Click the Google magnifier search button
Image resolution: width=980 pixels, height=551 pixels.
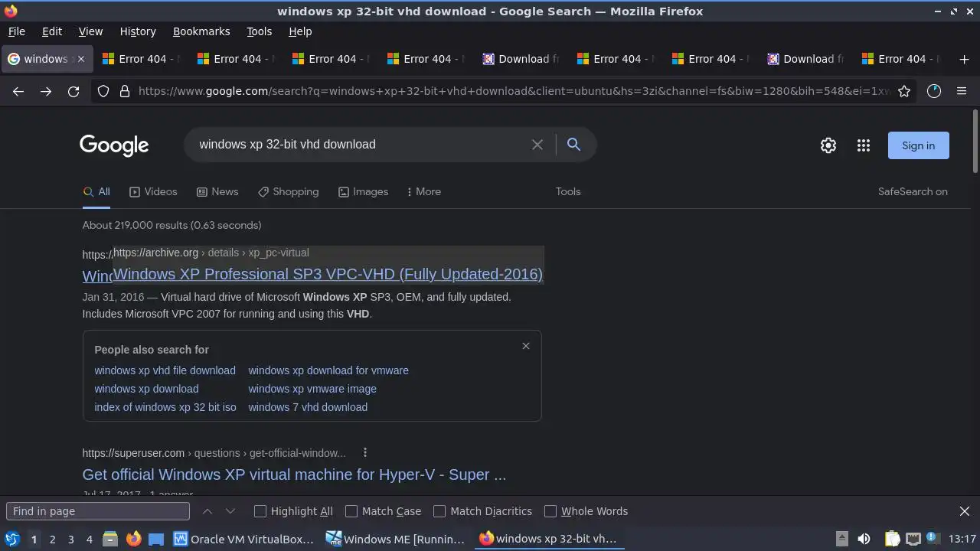[x=573, y=144]
